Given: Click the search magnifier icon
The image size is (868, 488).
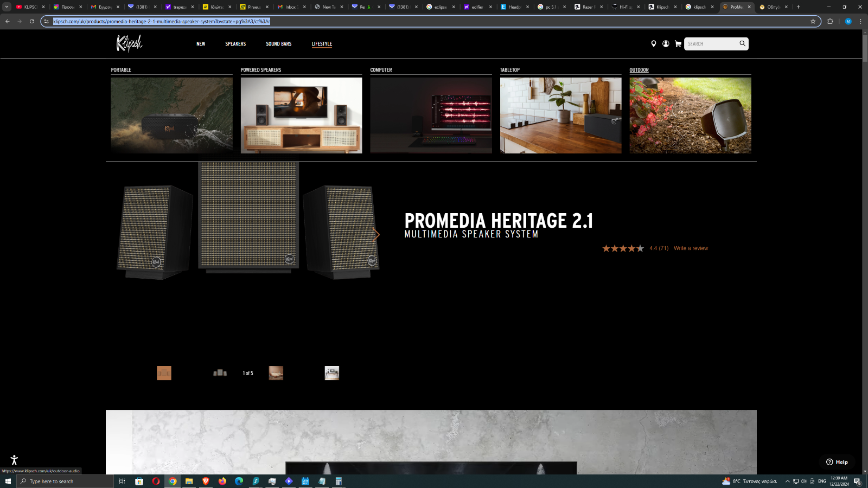Looking at the screenshot, I should pyautogui.click(x=742, y=44).
